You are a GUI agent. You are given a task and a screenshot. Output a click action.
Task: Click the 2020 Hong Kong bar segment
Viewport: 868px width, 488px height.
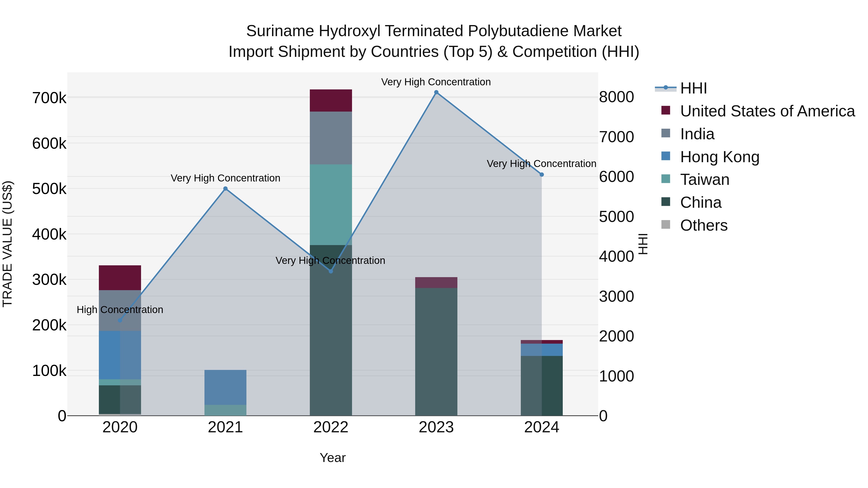pyautogui.click(x=120, y=355)
